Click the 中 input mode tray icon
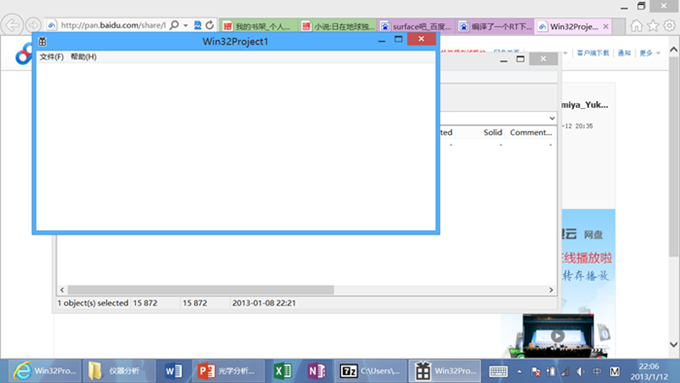 tap(597, 371)
